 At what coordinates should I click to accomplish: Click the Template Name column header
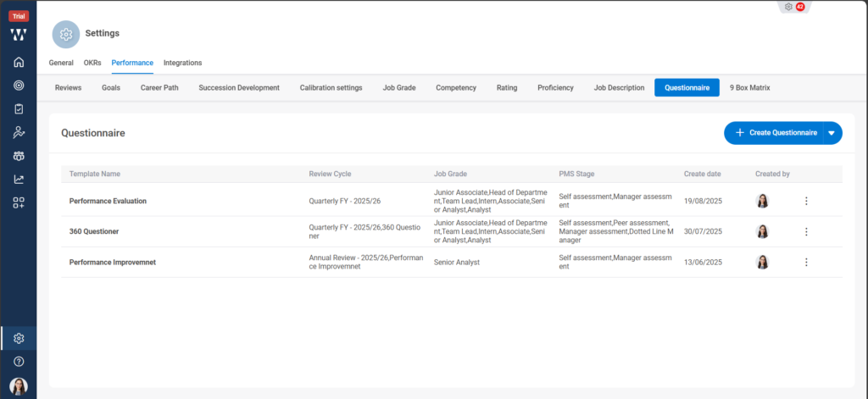pyautogui.click(x=95, y=174)
